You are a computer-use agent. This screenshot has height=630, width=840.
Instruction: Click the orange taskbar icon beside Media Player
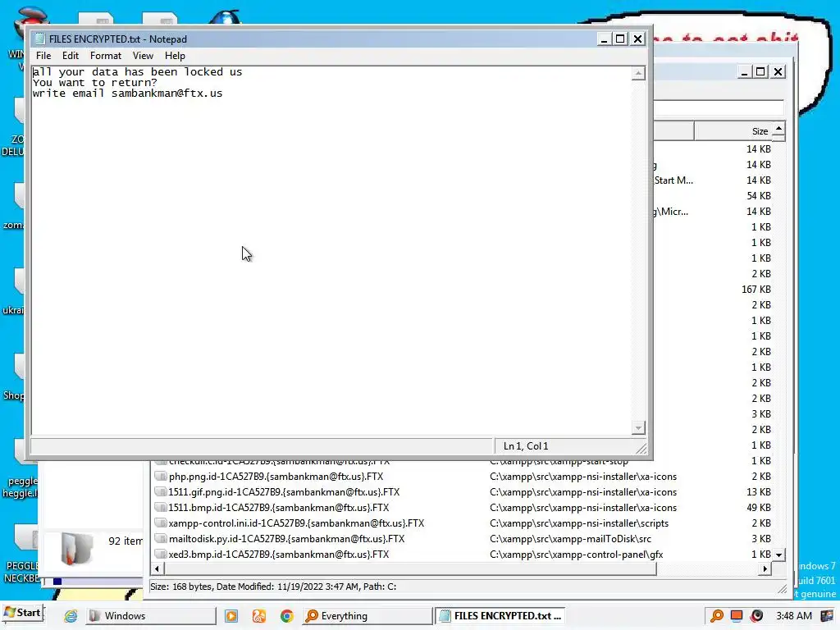click(x=259, y=616)
